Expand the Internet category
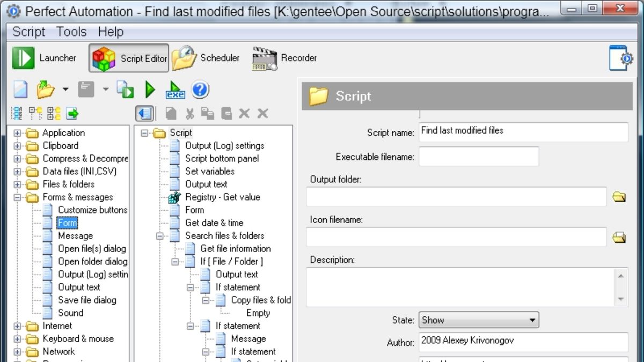 [18, 326]
